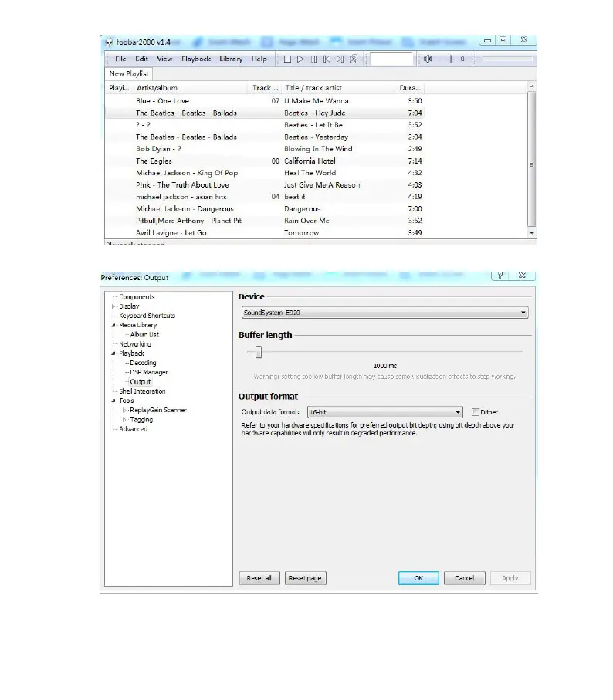Image resolution: width=613 pixels, height=700 pixels.
Task: Click the Buffer length slider handle
Action: pos(259,352)
